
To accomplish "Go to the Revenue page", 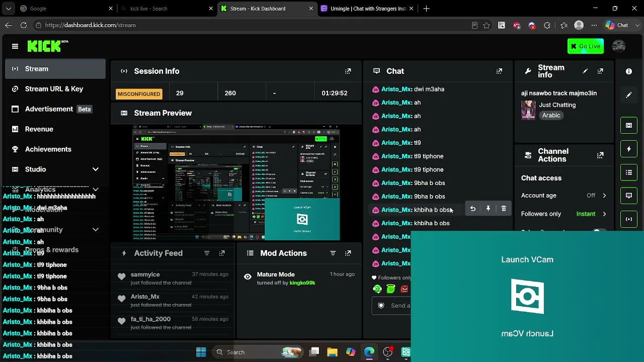I will coord(55,129).
